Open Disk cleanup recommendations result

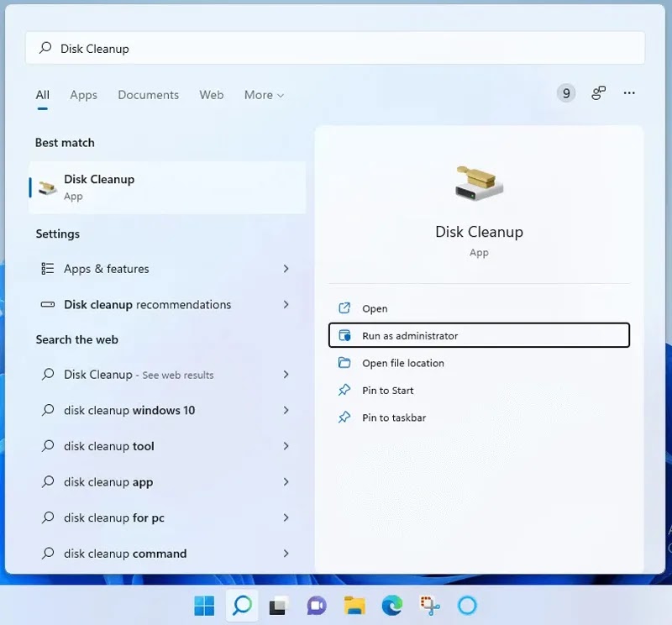pyautogui.click(x=167, y=305)
